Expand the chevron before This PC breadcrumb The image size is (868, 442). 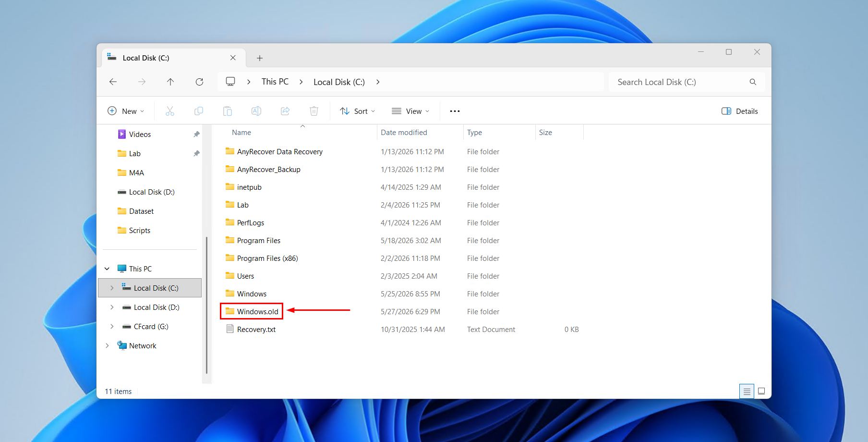point(249,82)
